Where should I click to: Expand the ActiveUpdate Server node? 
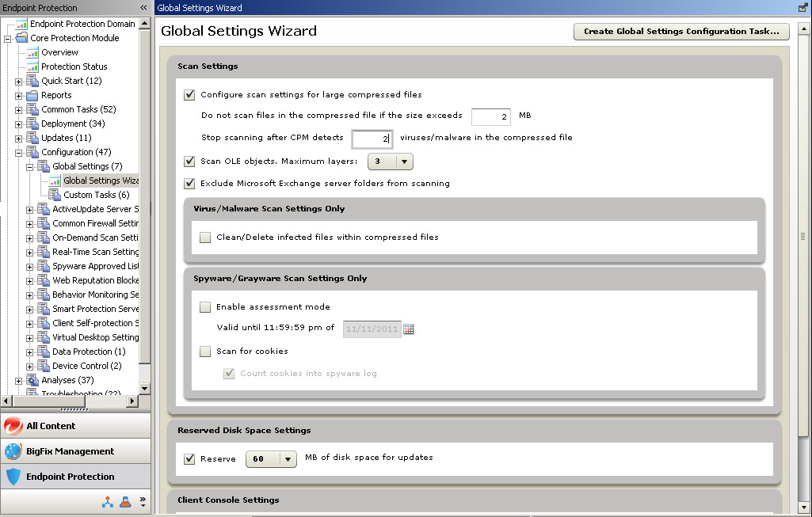(x=29, y=210)
